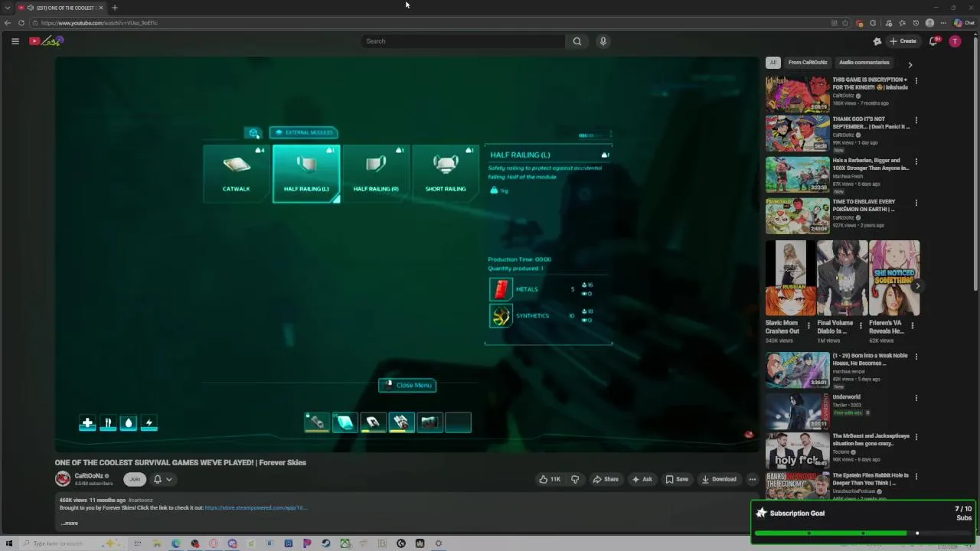Share the video

(606, 479)
